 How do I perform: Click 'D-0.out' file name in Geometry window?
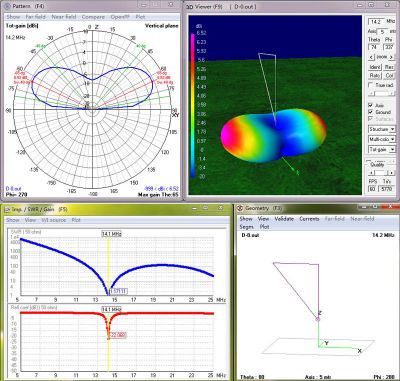[x=250, y=235]
